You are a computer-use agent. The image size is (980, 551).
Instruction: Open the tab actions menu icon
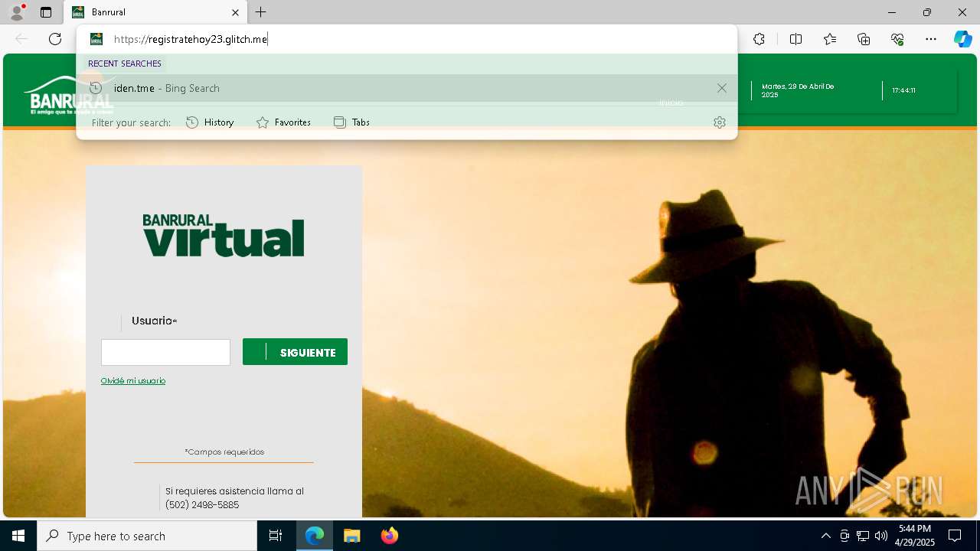point(46,12)
